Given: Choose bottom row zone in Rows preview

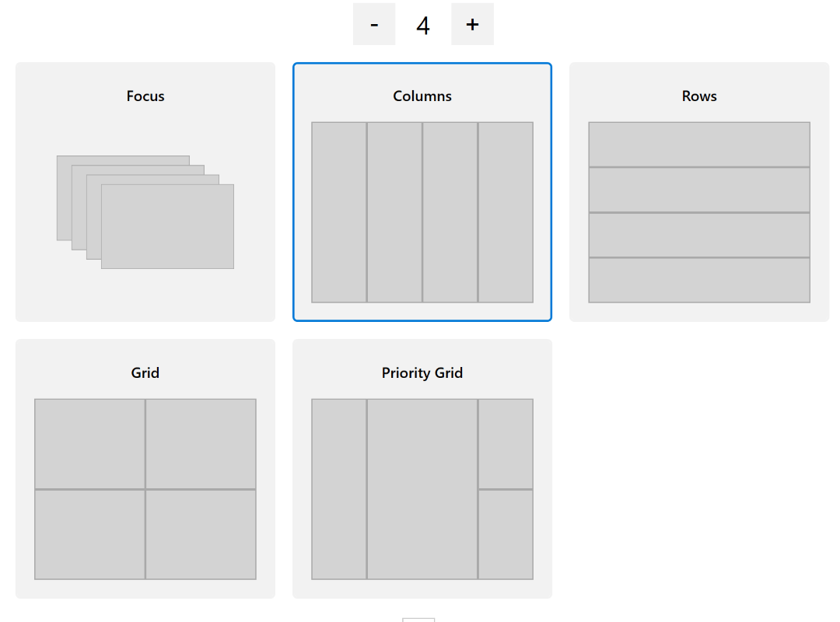Looking at the screenshot, I should [699, 280].
